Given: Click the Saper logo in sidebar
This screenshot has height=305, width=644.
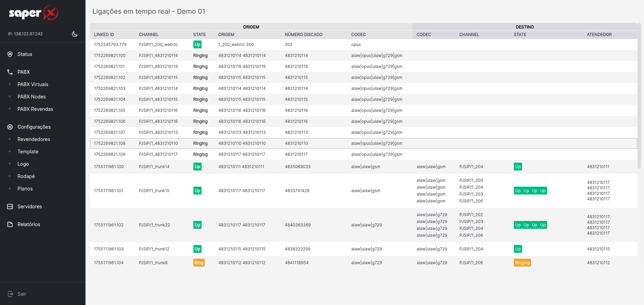Looking at the screenshot, I should (x=33, y=13).
